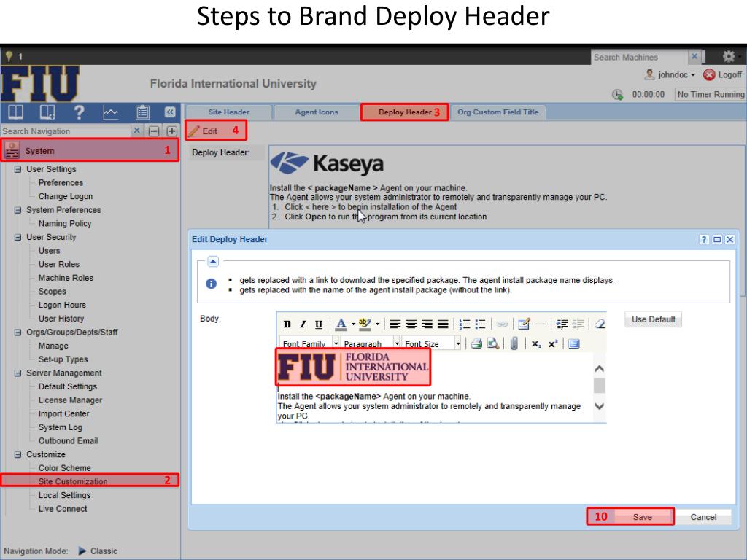Collapse all navigation tree items
The height and width of the screenshot is (560, 747).
154,131
